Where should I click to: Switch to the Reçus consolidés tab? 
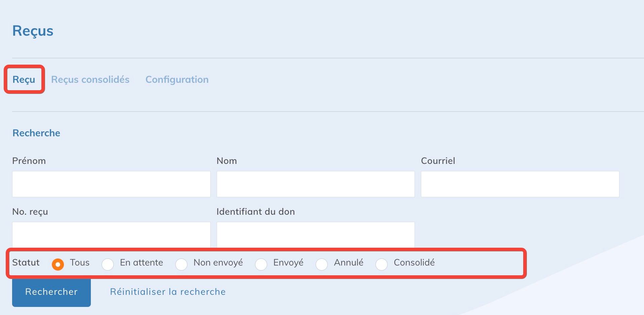[90, 79]
